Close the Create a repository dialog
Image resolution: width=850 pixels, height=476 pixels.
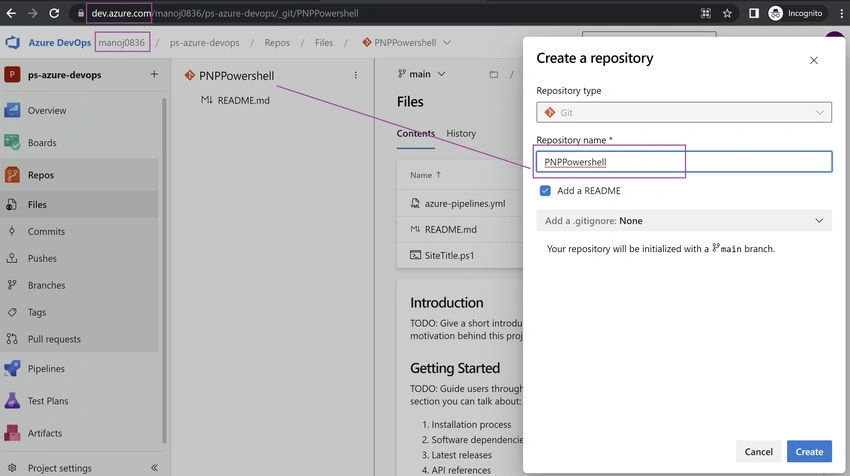tap(814, 60)
